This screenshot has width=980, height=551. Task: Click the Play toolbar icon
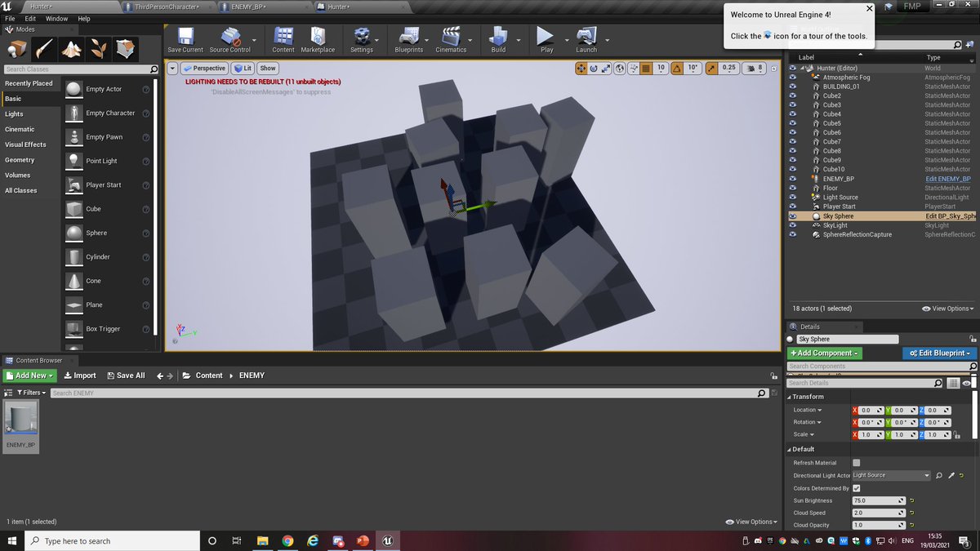click(x=546, y=39)
